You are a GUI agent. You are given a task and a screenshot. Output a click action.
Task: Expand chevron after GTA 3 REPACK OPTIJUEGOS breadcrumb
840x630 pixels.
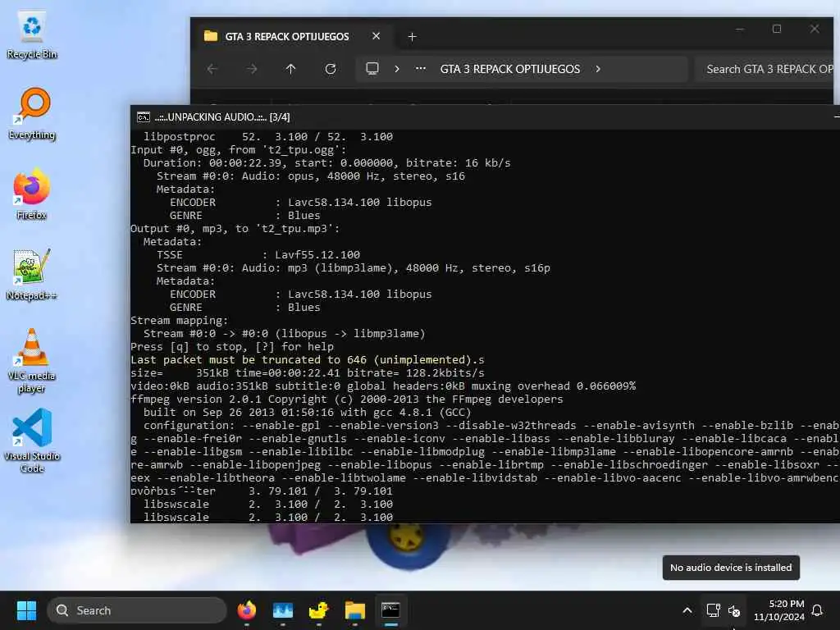click(598, 69)
